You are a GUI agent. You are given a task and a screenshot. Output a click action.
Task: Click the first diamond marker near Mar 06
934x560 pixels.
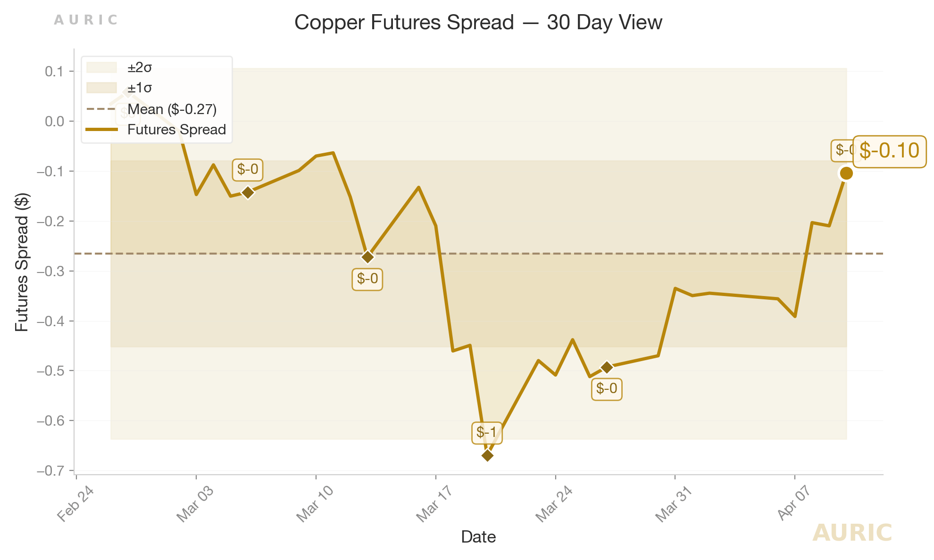248,192
